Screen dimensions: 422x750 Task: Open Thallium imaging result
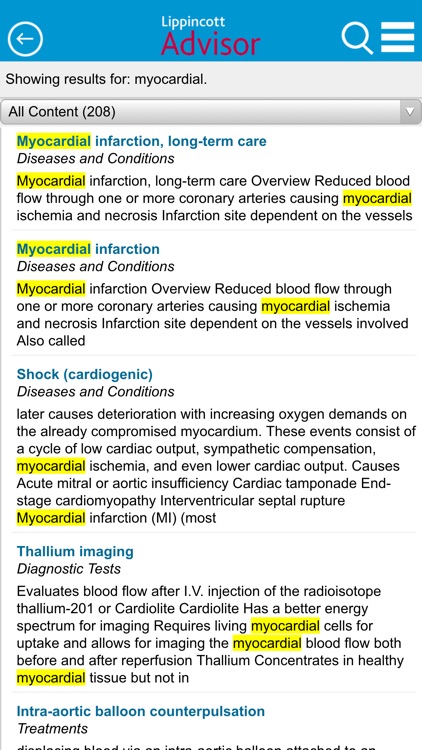[x=75, y=551]
